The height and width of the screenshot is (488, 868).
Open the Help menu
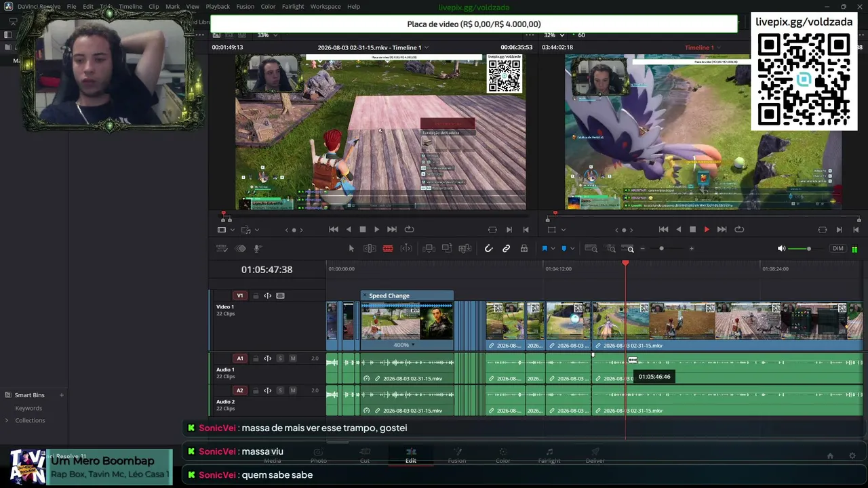tap(353, 7)
